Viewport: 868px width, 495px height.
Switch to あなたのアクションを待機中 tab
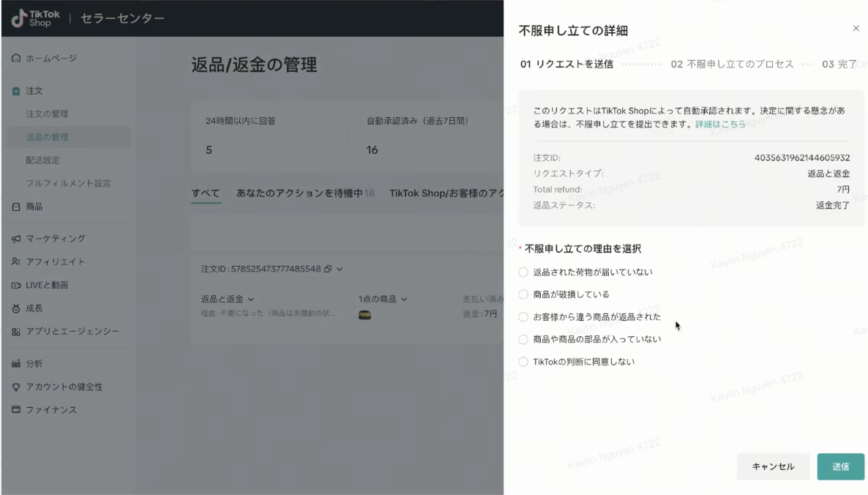(305, 193)
